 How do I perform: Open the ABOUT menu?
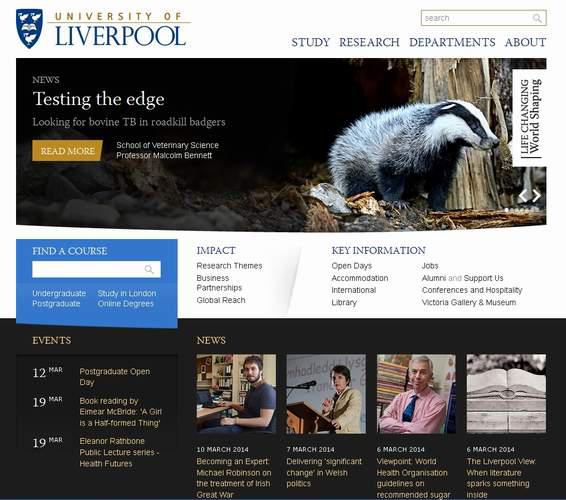click(525, 42)
